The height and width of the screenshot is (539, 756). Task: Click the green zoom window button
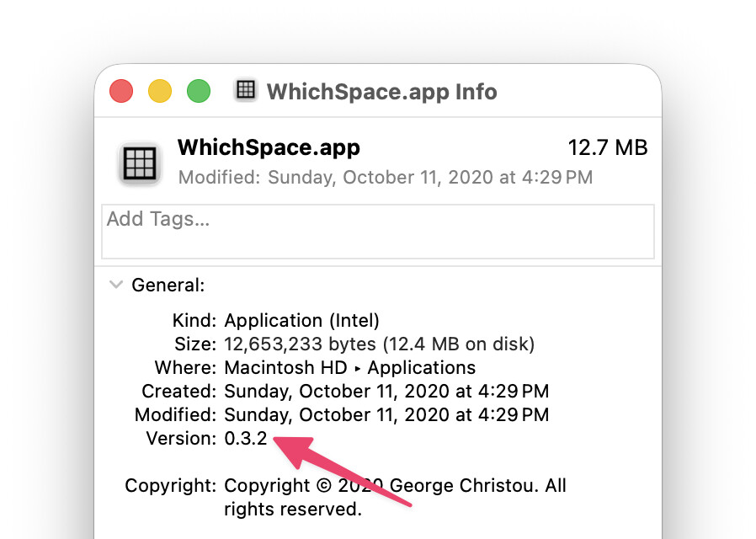(199, 91)
